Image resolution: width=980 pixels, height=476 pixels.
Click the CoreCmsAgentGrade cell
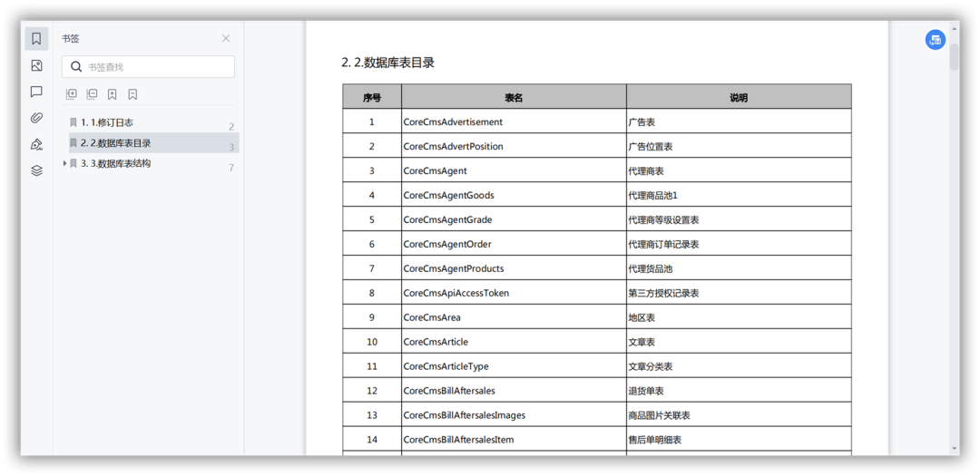coord(514,220)
